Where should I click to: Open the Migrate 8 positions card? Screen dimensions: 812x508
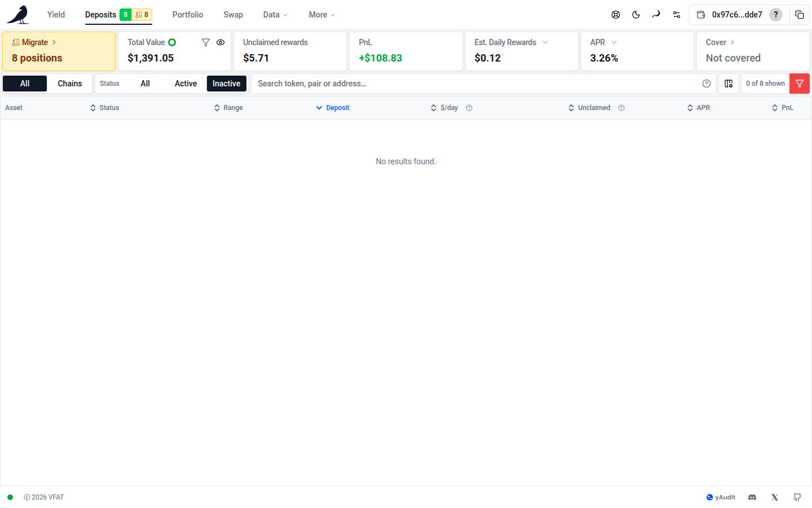(x=59, y=51)
